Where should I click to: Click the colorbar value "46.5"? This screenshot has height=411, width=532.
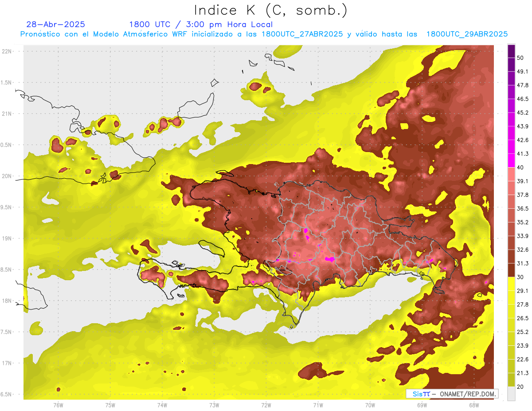[x=523, y=99]
